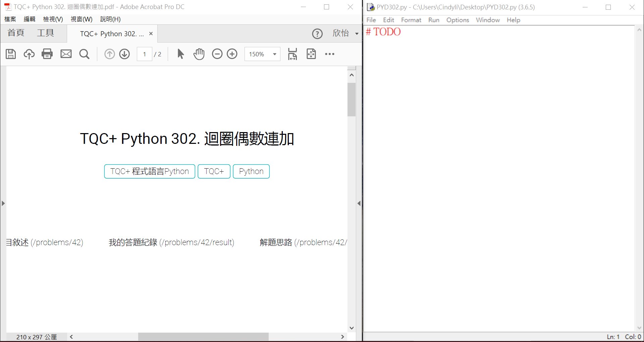Image resolution: width=644 pixels, height=342 pixels.
Task: Click the Ln: 1 status in IDLE
Action: click(613, 337)
